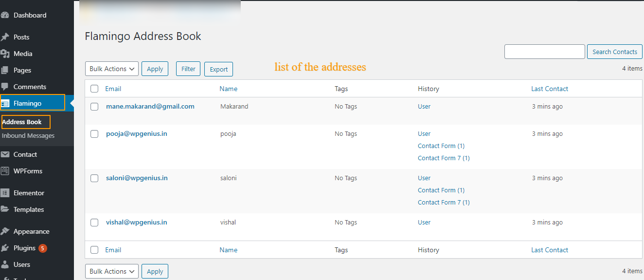This screenshot has width=644, height=280.
Task: Click the Comments speech bubble icon
Action: (x=5, y=87)
